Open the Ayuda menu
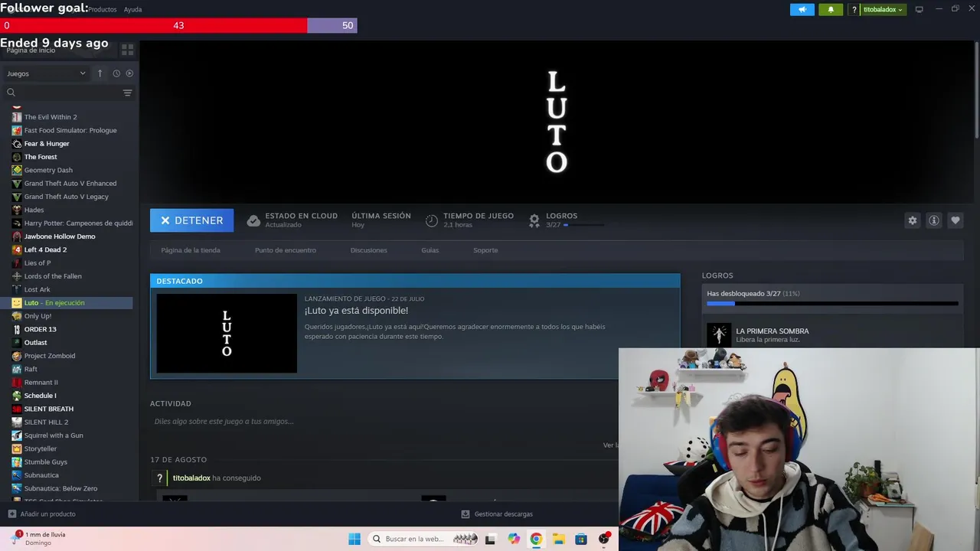The image size is (980, 551). (x=132, y=9)
